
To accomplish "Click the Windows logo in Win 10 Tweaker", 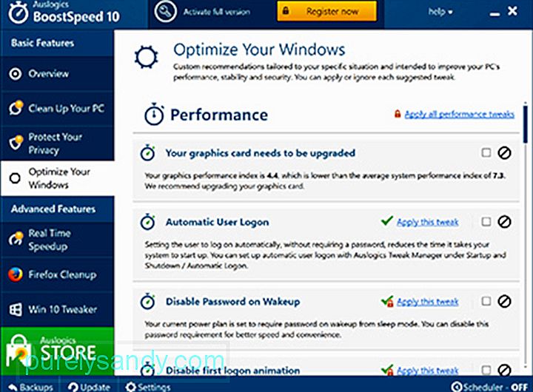I will [x=16, y=309].
